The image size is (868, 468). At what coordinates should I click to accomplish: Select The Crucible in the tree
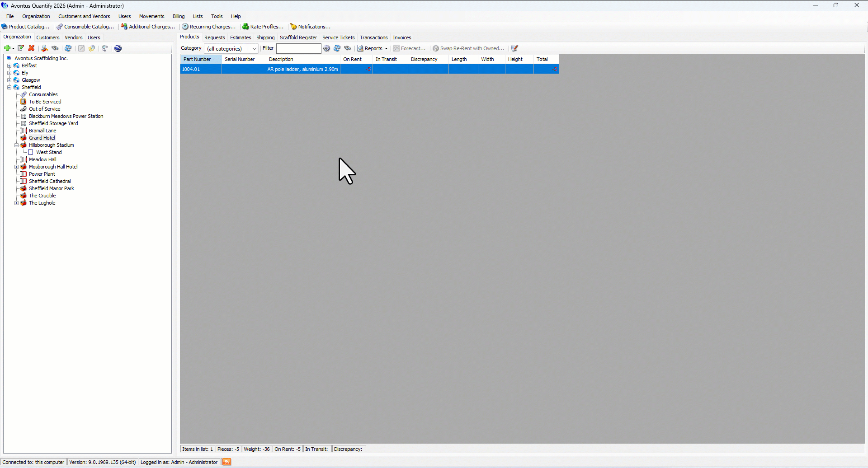(x=42, y=196)
